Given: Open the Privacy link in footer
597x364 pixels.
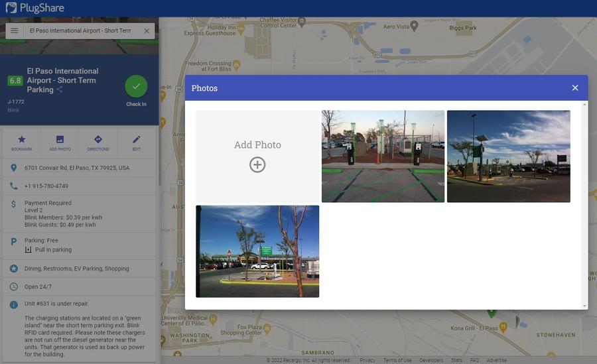Looking at the screenshot, I should click(367, 360).
